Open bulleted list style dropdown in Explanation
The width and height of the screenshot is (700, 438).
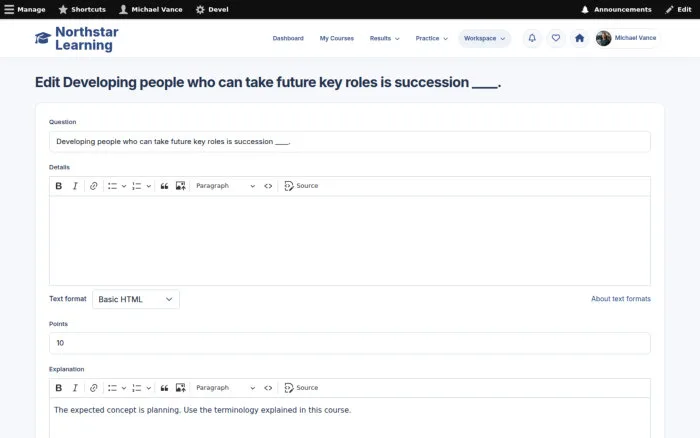(124, 388)
